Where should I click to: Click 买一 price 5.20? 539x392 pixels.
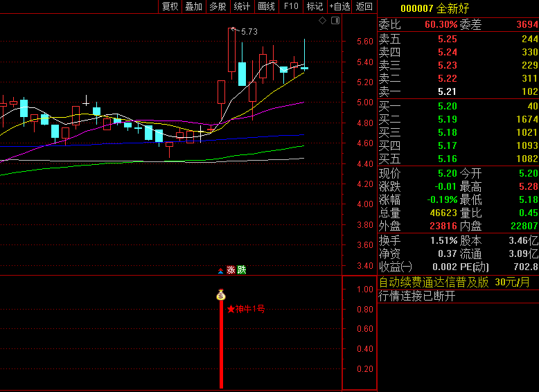pos(448,106)
